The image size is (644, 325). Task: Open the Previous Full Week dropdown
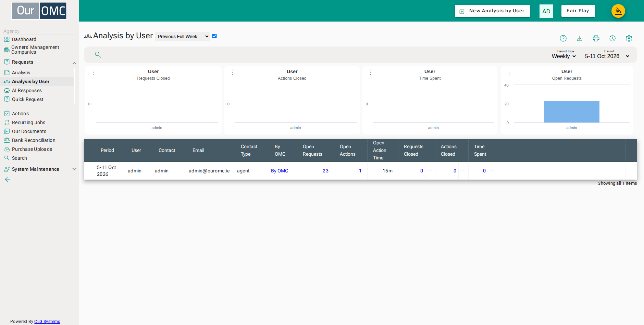tap(182, 36)
